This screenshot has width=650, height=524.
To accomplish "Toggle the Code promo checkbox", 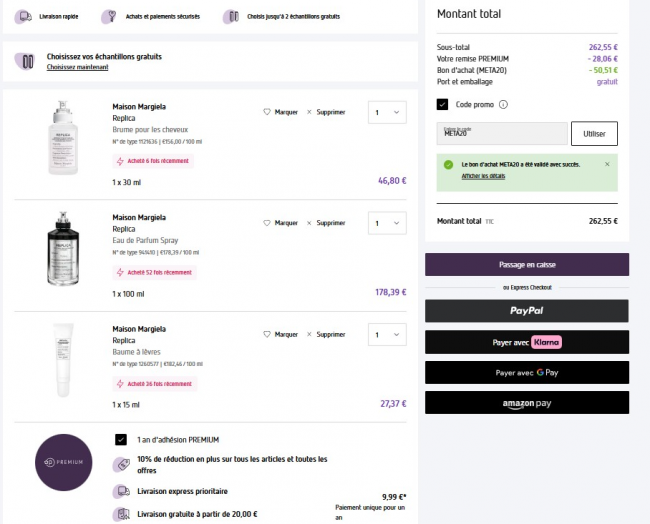I will click(x=443, y=104).
